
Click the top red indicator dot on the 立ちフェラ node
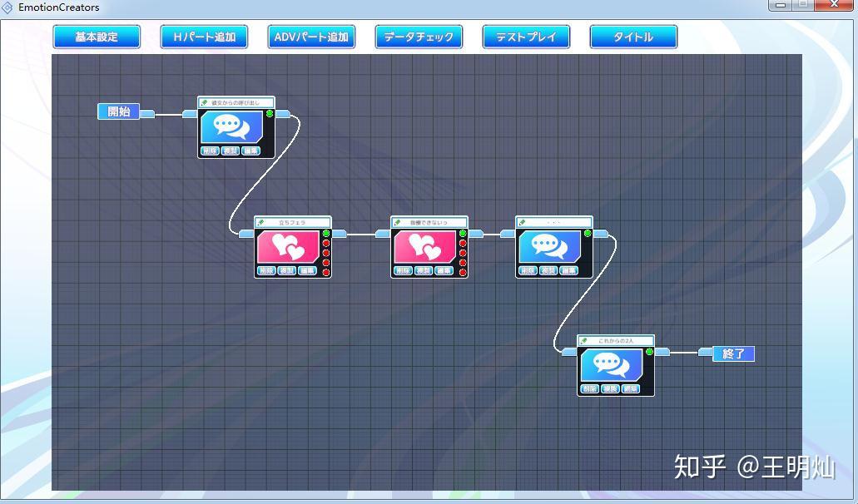point(326,243)
